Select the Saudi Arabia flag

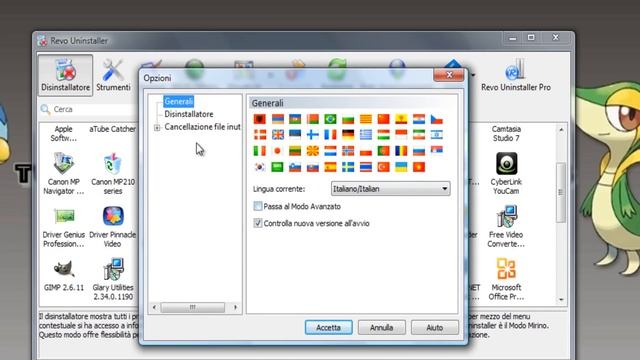(x=278, y=167)
